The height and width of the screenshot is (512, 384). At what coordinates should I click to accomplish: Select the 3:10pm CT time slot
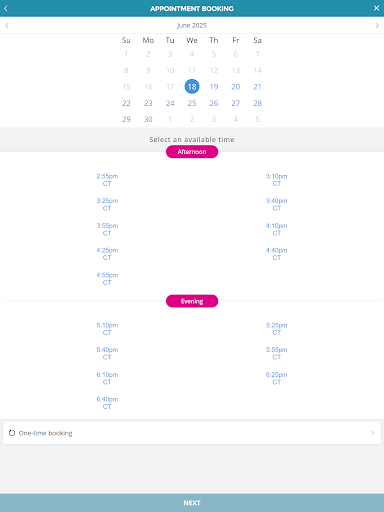click(x=276, y=180)
